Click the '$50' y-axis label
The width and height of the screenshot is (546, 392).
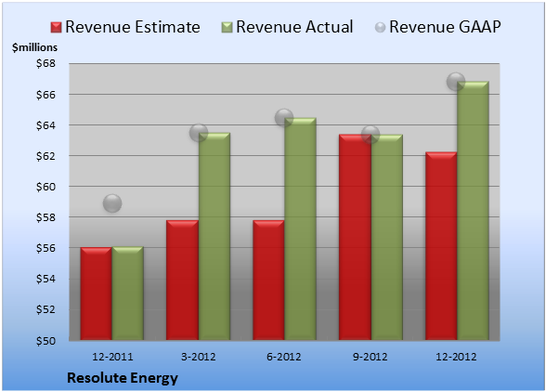[x=45, y=340]
